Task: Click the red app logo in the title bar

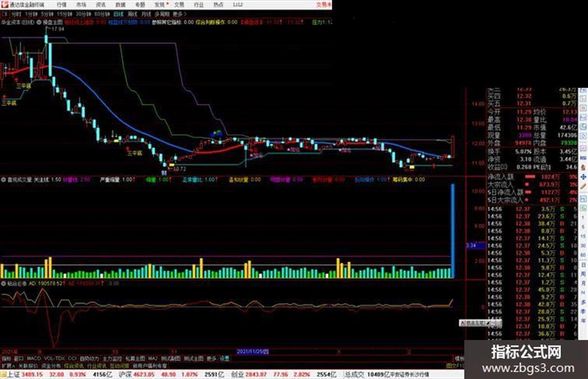Action: click(4, 4)
